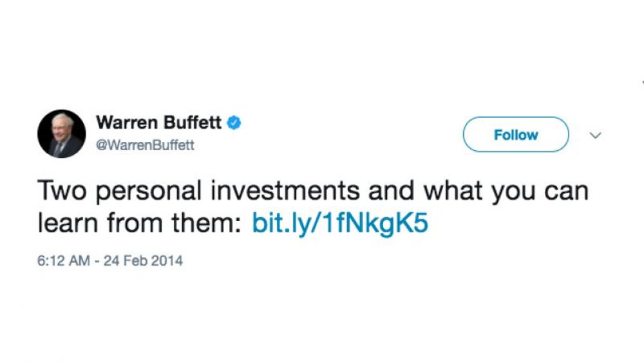This screenshot has width=644, height=363.
Task: Select the 24 Feb 2014 date text
Action: [x=143, y=260]
